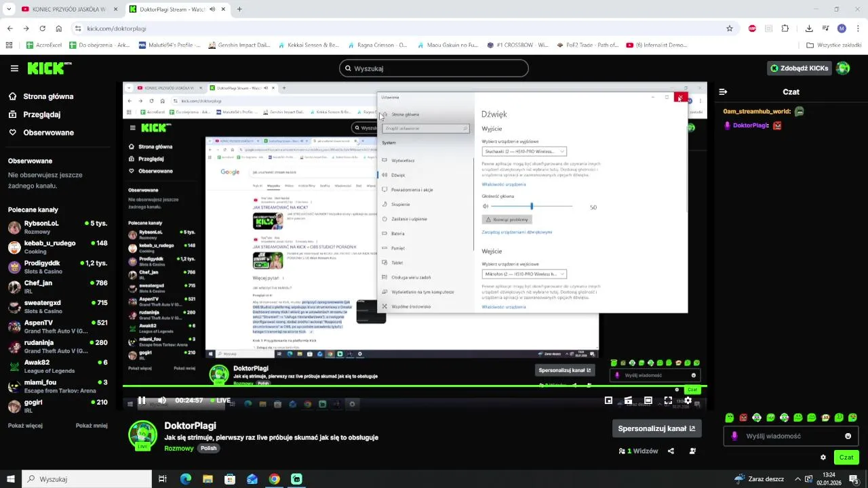Open AdBlock extension icon
The height and width of the screenshot is (488, 868).
pyautogui.click(x=752, y=28)
